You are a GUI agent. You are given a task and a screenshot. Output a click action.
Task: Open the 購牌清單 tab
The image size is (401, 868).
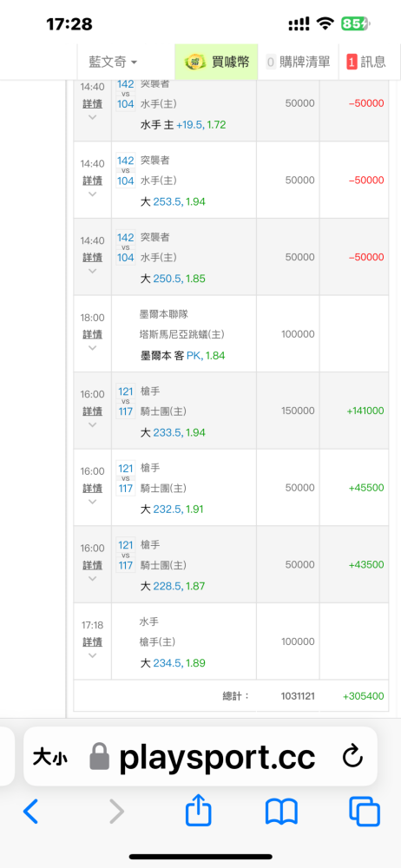298,62
